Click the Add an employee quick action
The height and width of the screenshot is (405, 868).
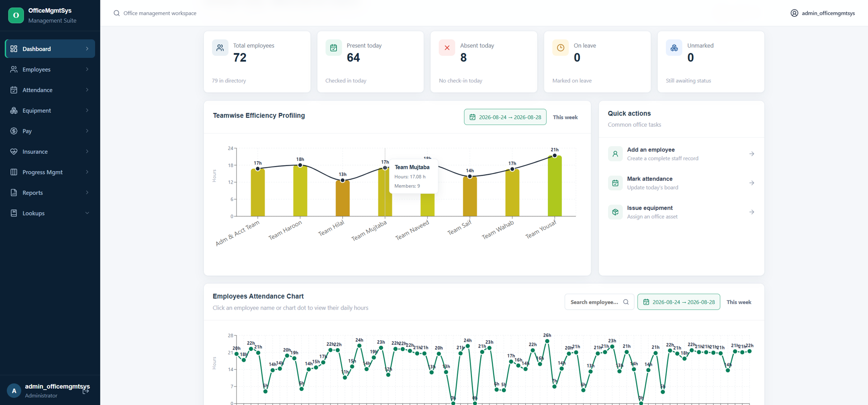(x=681, y=154)
